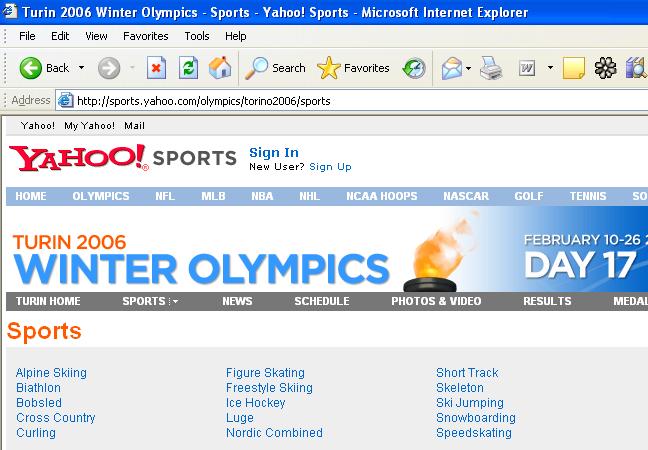Click the address bar URL field
The height and width of the screenshot is (450, 648).
click(x=351, y=101)
